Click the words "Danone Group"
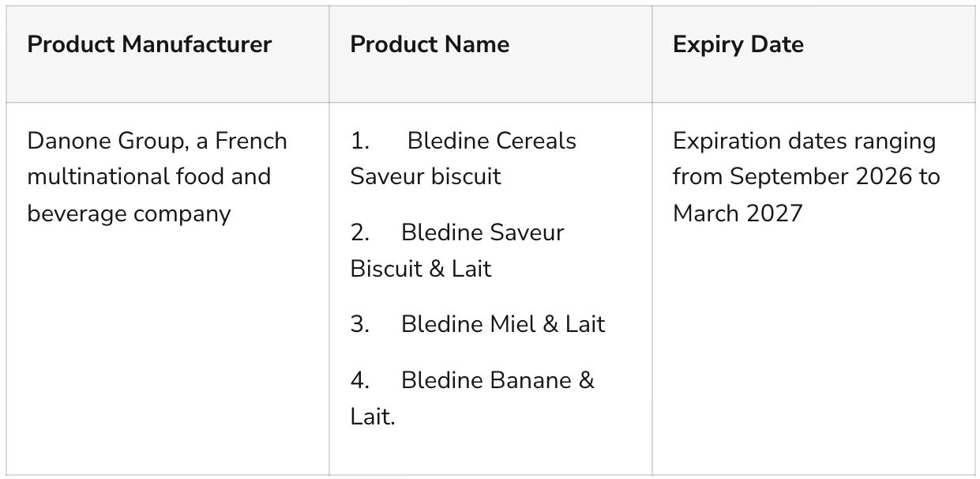The height and width of the screenshot is (479, 980). [102, 141]
